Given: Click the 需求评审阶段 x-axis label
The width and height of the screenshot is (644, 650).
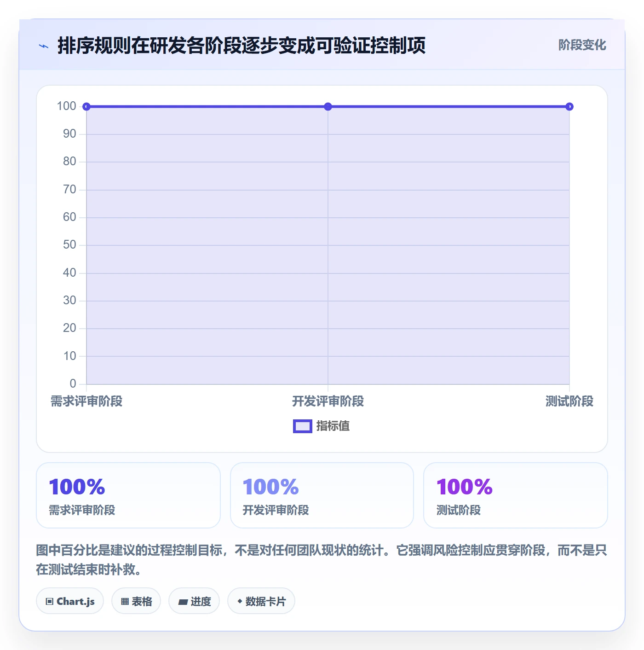Looking at the screenshot, I should coord(86,401).
